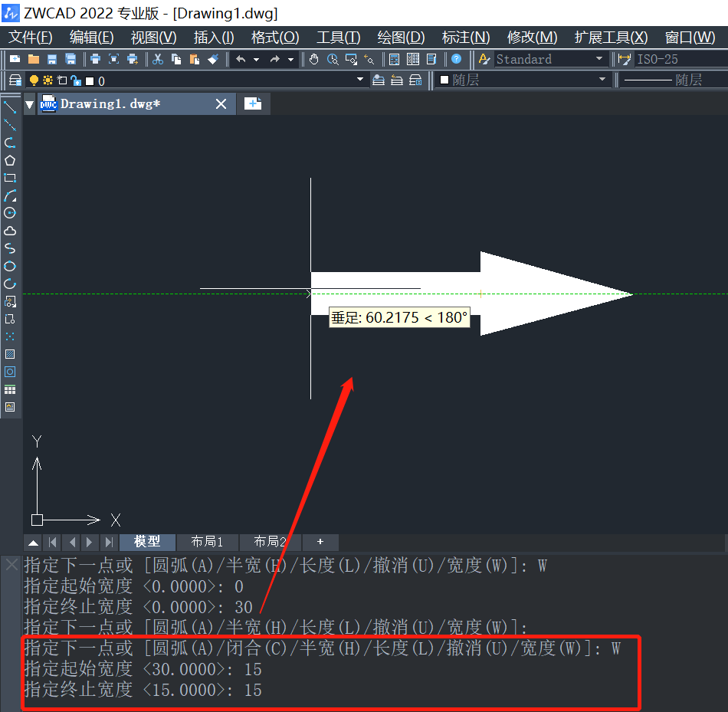
Task: Toggle layer 0 freeze sun icon
Action: pos(48,80)
